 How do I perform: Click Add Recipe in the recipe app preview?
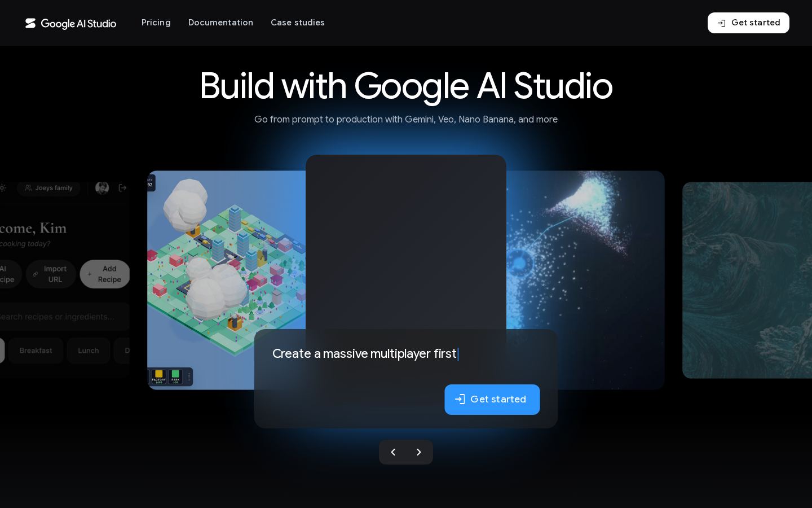(105, 274)
